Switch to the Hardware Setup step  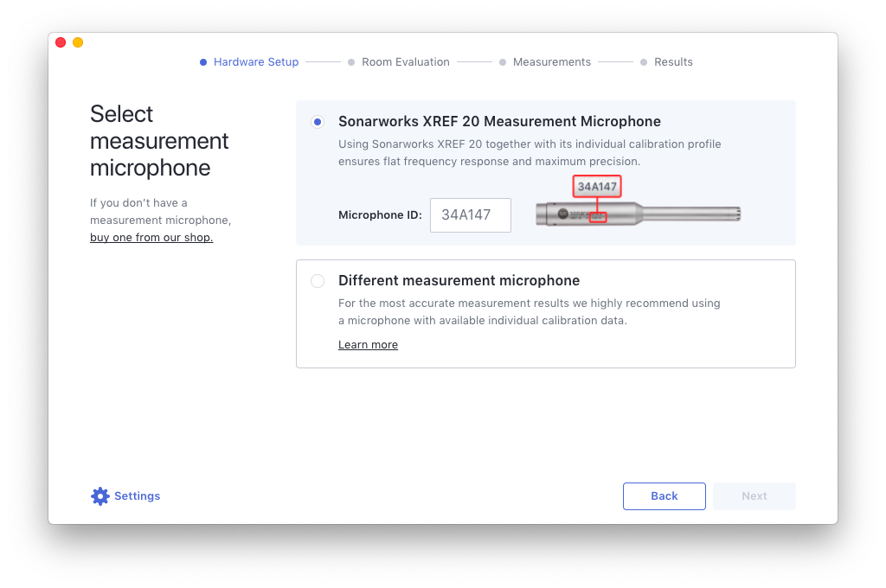[256, 62]
